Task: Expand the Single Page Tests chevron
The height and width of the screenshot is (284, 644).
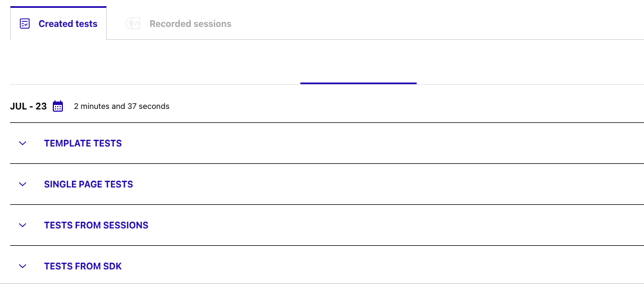Action: pos(22,184)
